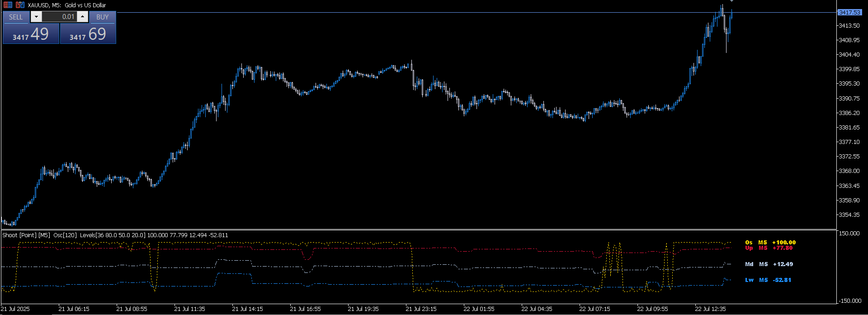Click the 21 Jul 2025 time label
The height and width of the screenshot is (315, 868).
point(15,309)
